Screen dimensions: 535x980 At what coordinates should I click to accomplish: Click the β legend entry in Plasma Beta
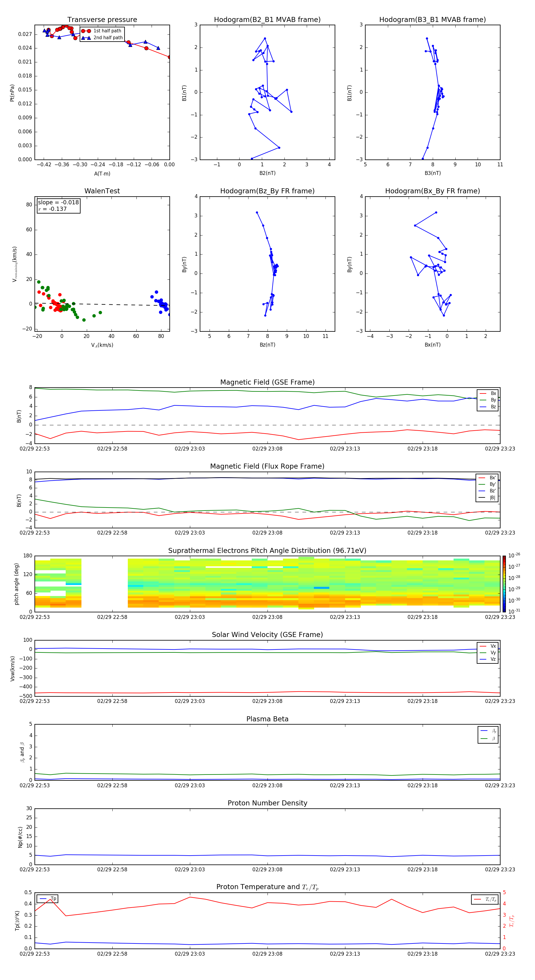coord(488,739)
